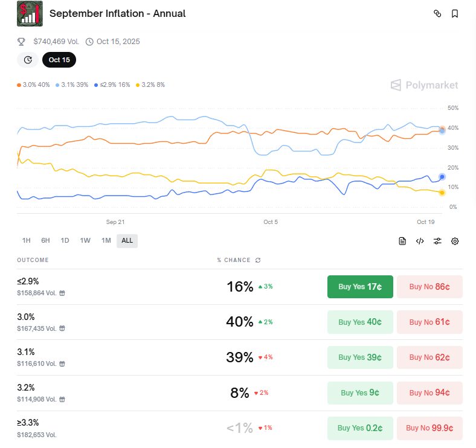
Task: Select the ALL time range
Action: pyautogui.click(x=127, y=240)
